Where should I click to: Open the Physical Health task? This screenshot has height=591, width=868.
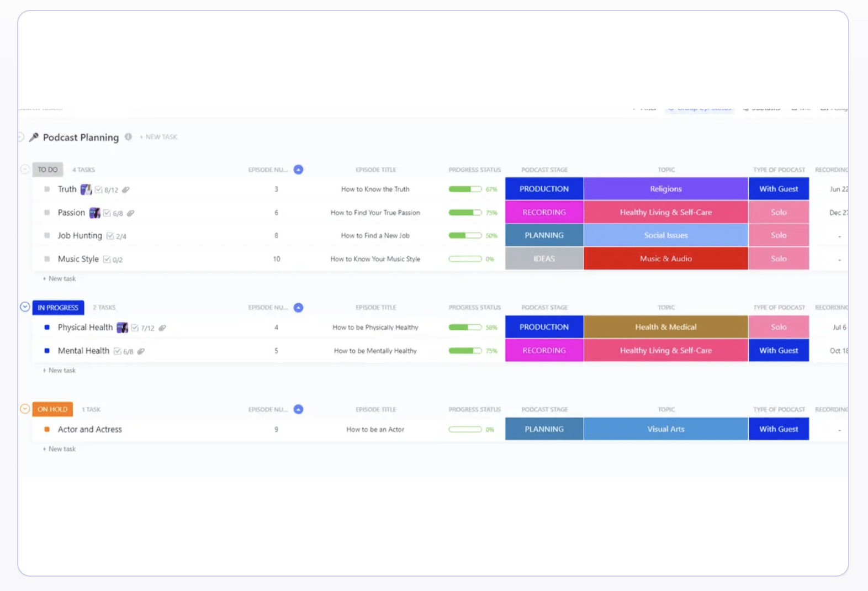coord(85,328)
